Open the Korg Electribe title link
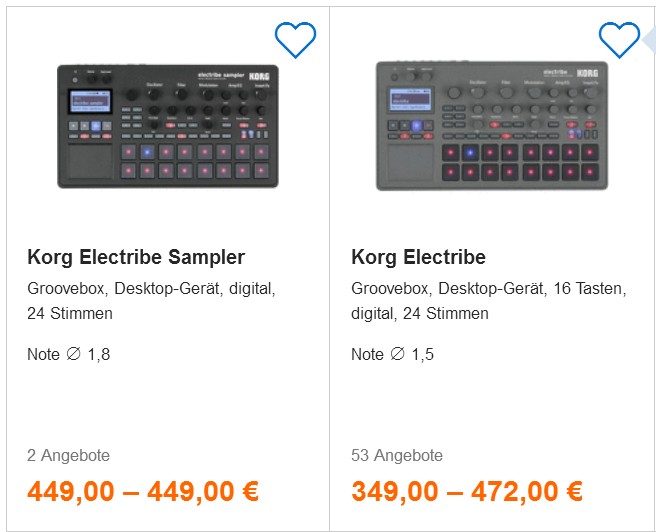This screenshot has height=532, width=656. 418,257
